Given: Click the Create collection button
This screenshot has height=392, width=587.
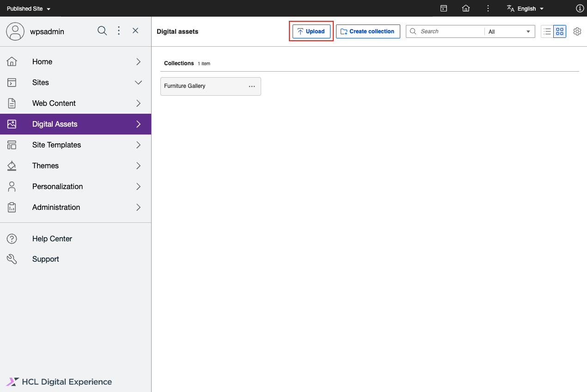Looking at the screenshot, I should tap(368, 31).
